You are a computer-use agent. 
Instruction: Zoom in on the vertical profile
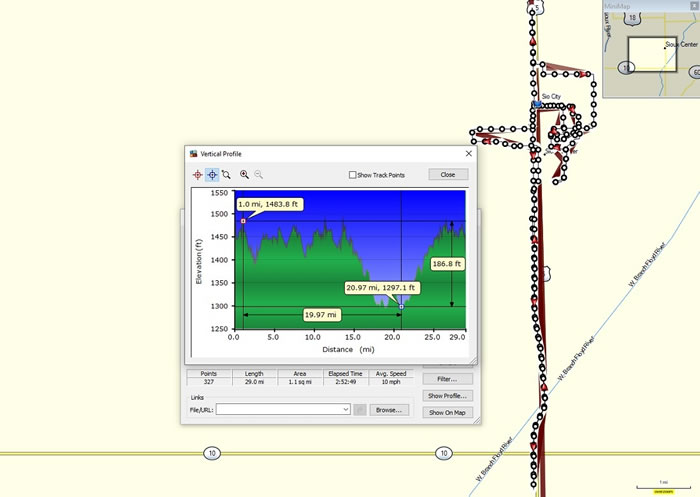(244, 175)
